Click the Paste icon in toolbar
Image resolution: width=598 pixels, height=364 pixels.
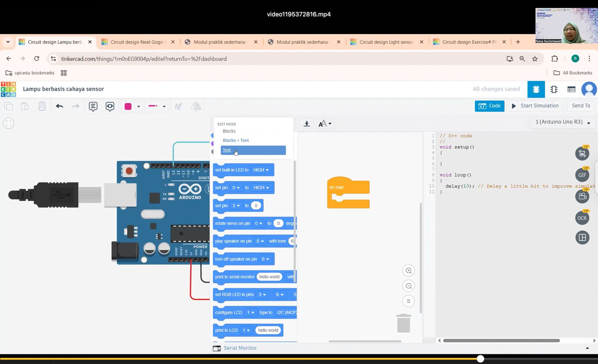[x=25, y=106]
